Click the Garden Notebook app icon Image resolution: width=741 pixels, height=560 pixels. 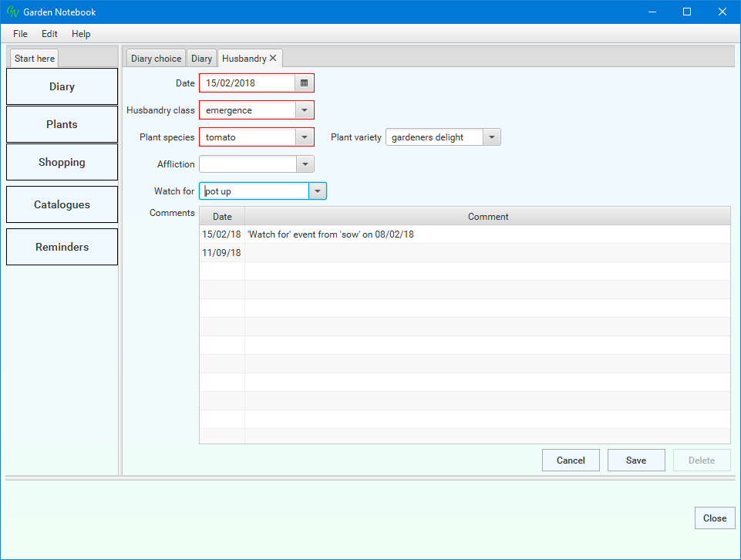(x=12, y=12)
